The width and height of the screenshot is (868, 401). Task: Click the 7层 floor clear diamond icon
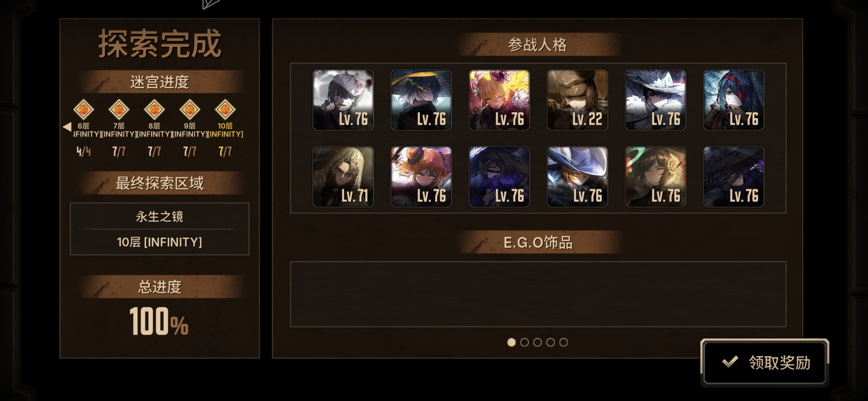click(119, 109)
